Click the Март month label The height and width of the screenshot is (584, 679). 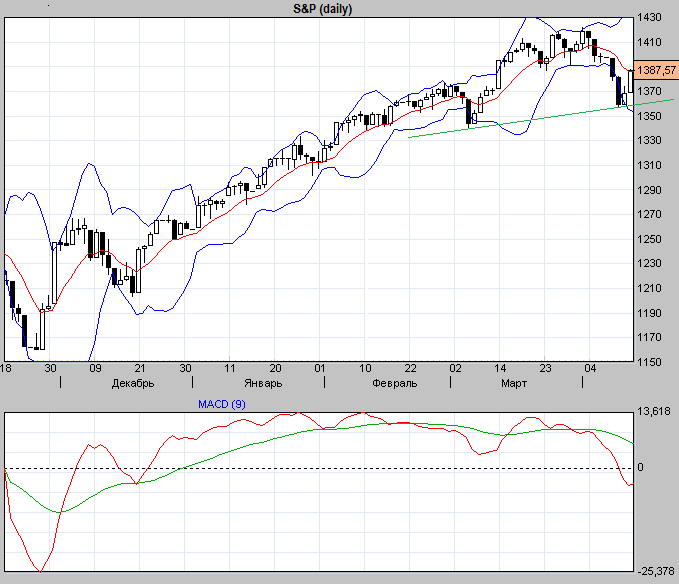(514, 384)
